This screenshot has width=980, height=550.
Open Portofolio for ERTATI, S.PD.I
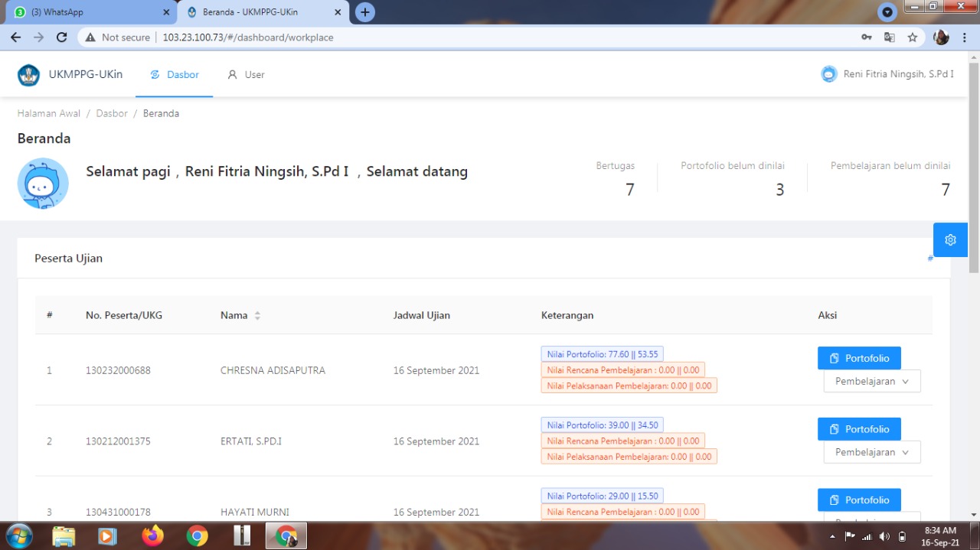point(859,429)
